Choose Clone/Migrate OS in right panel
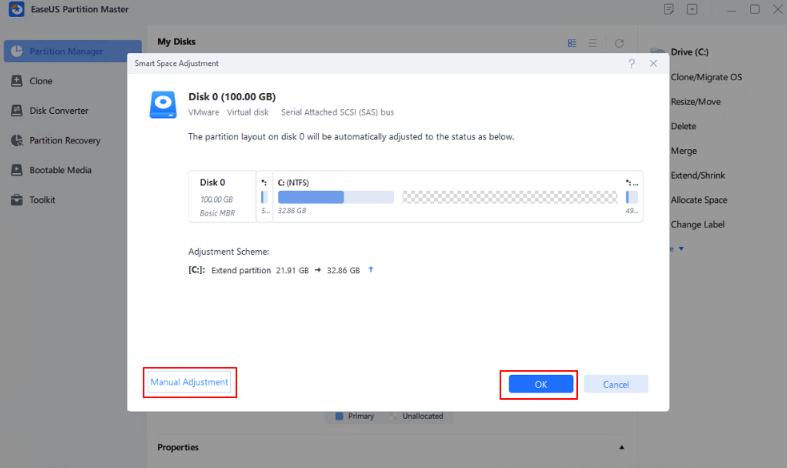Viewport: 787px width, 468px height. click(706, 77)
